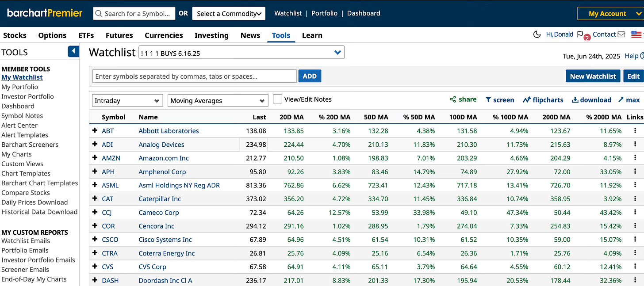Open Watchlist Emails in sidebar
Viewport: 644px width, 286px height.
click(26, 241)
